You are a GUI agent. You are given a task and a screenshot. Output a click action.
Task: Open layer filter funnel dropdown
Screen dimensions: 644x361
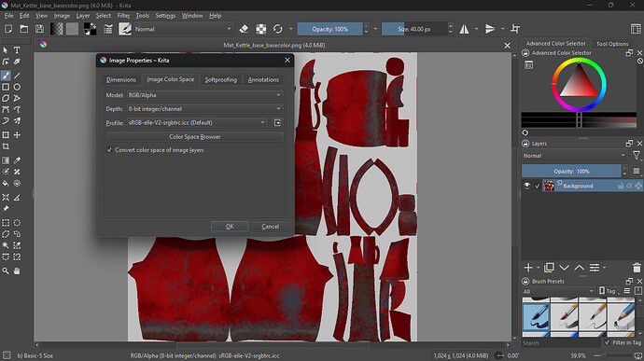point(637,156)
